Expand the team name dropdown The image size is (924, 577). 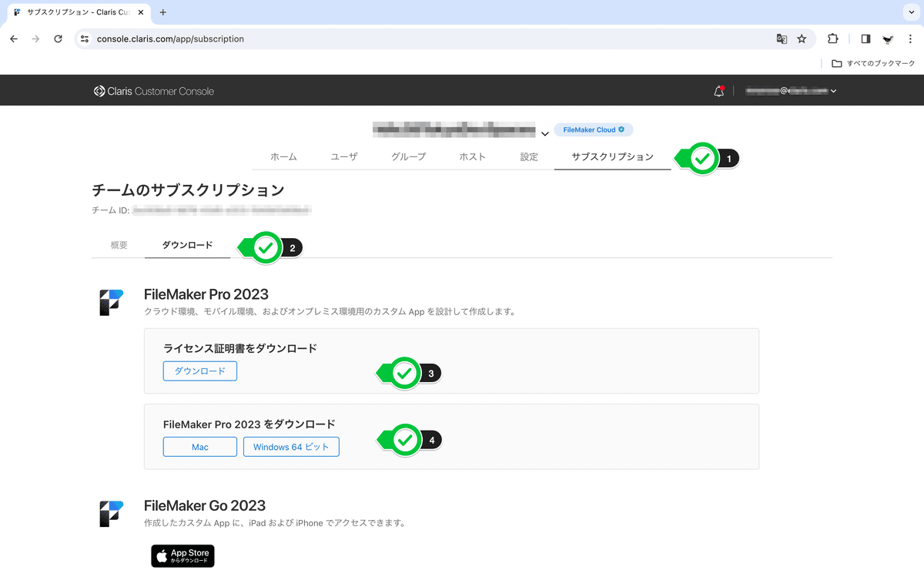tap(544, 133)
